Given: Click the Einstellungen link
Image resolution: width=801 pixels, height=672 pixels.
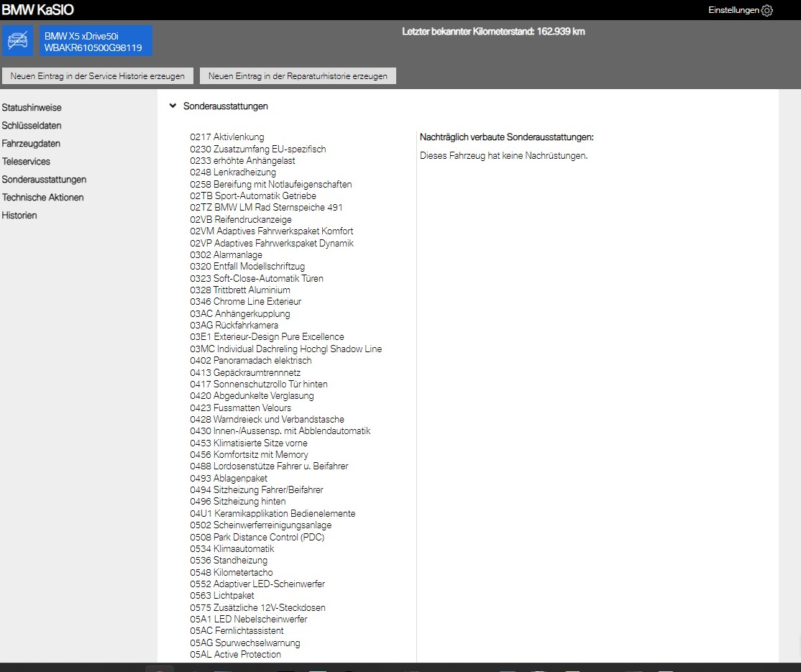Looking at the screenshot, I should click(733, 10).
